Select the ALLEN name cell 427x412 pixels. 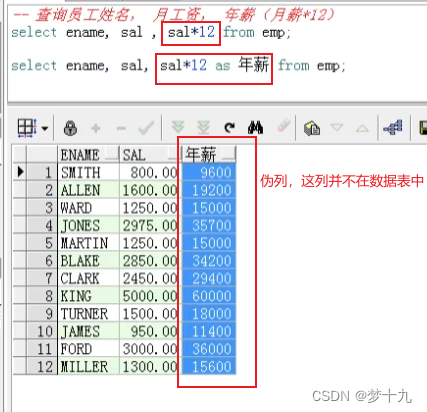[x=88, y=190]
